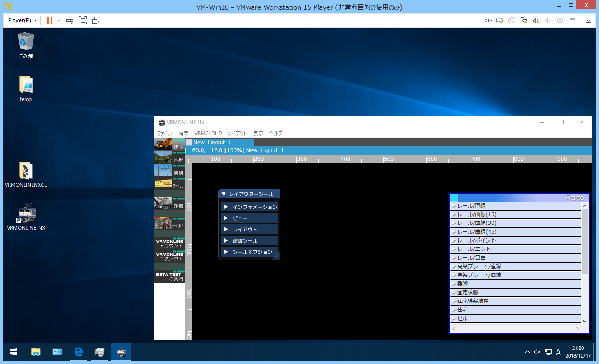Open the ファイル menu

(x=164, y=133)
